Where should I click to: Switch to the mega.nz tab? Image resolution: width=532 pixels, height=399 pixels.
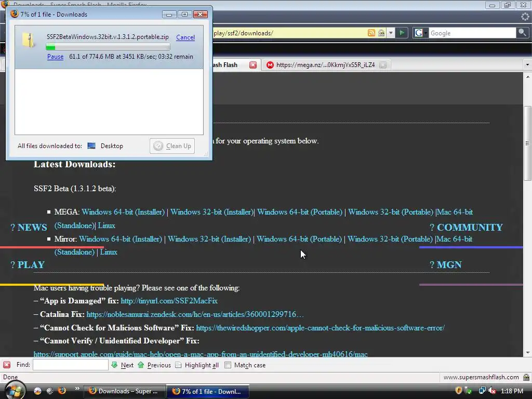coord(325,65)
